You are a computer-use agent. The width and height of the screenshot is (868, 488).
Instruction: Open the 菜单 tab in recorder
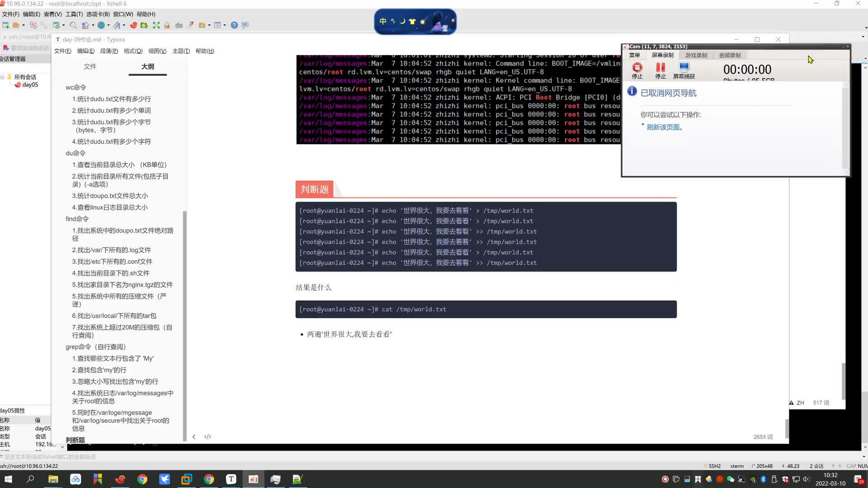pyautogui.click(x=635, y=55)
